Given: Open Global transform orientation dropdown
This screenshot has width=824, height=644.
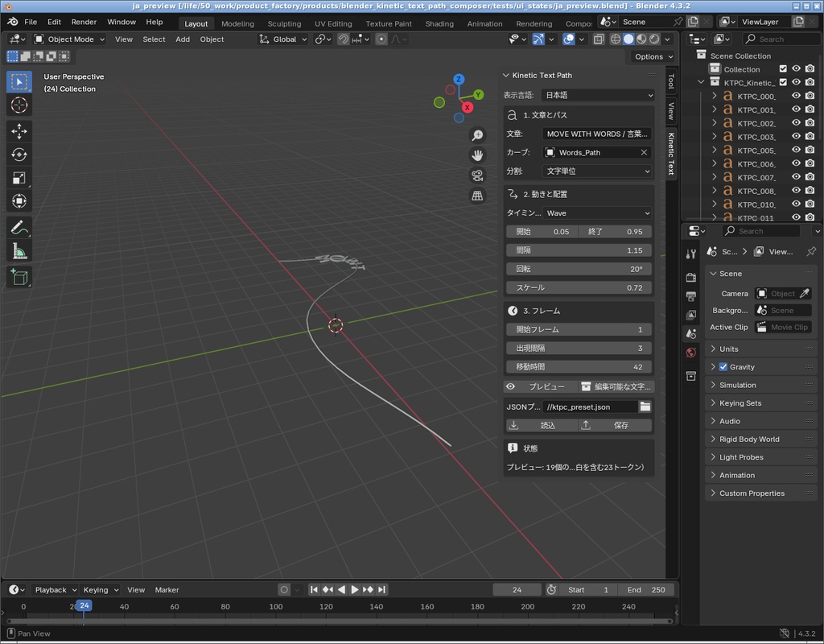Looking at the screenshot, I should [282, 39].
